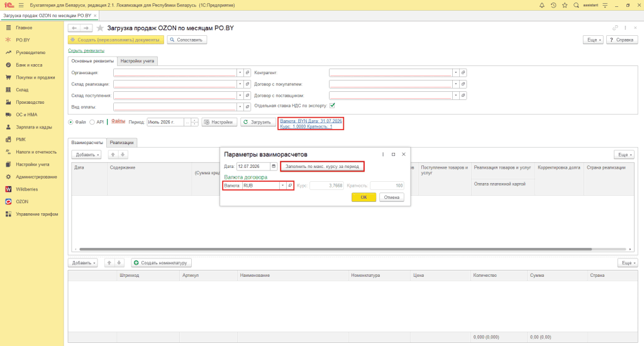Screen dimensions: 644x346
Task: Click the Период field Июль 2026 г.
Action: point(165,122)
